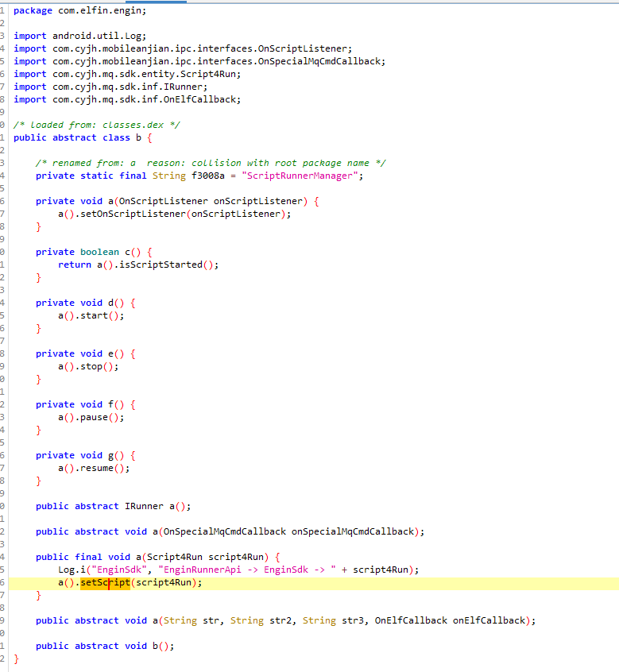Click the OnScriptListener import statement

[x=183, y=49]
